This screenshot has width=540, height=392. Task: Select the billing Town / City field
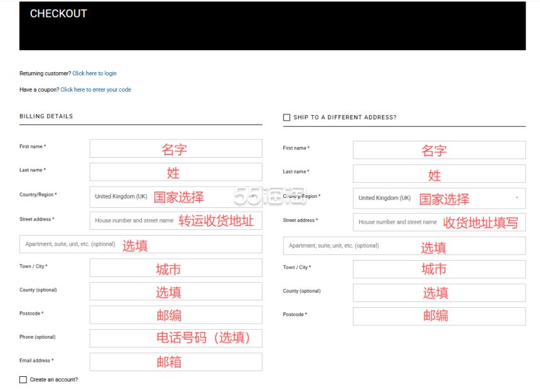pos(176,268)
